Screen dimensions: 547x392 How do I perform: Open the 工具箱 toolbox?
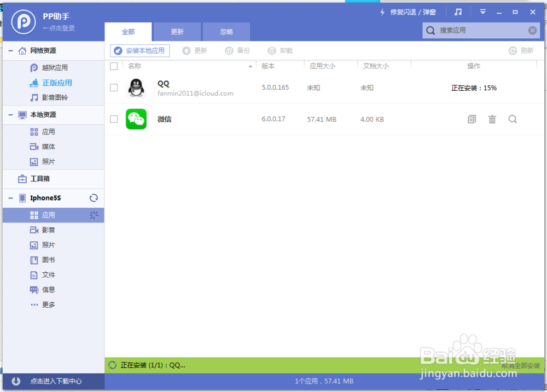(34, 179)
